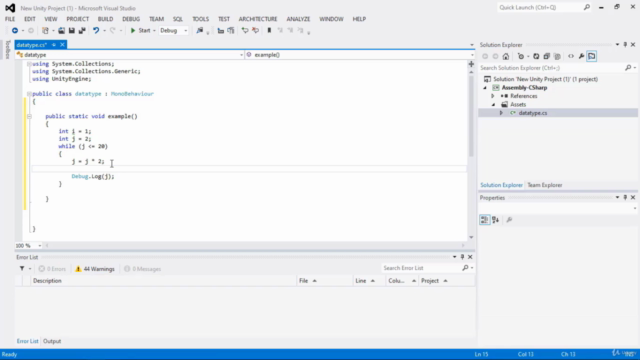Viewport: 640px width, 360px height.
Task: Open the ARCHITECTURE menu
Action: click(x=258, y=19)
